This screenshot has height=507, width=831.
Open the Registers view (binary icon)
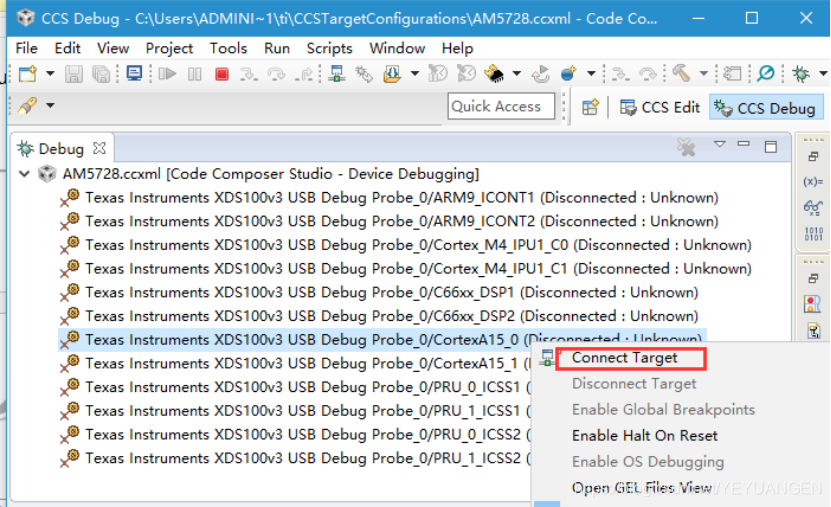pyautogui.click(x=812, y=234)
